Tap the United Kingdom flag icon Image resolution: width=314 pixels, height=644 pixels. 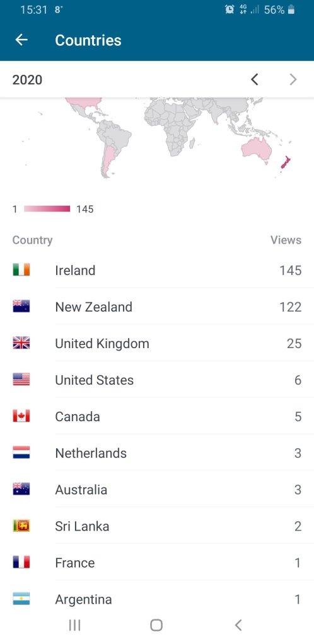click(x=21, y=343)
